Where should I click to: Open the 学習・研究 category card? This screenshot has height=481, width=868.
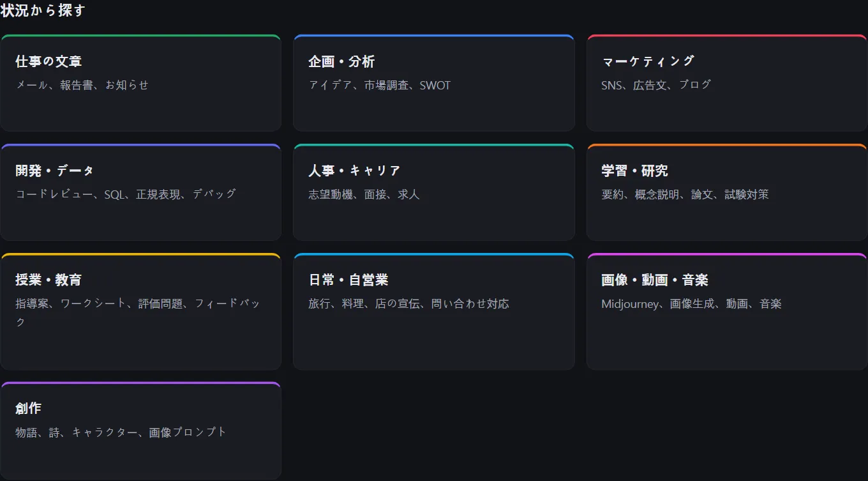point(727,192)
